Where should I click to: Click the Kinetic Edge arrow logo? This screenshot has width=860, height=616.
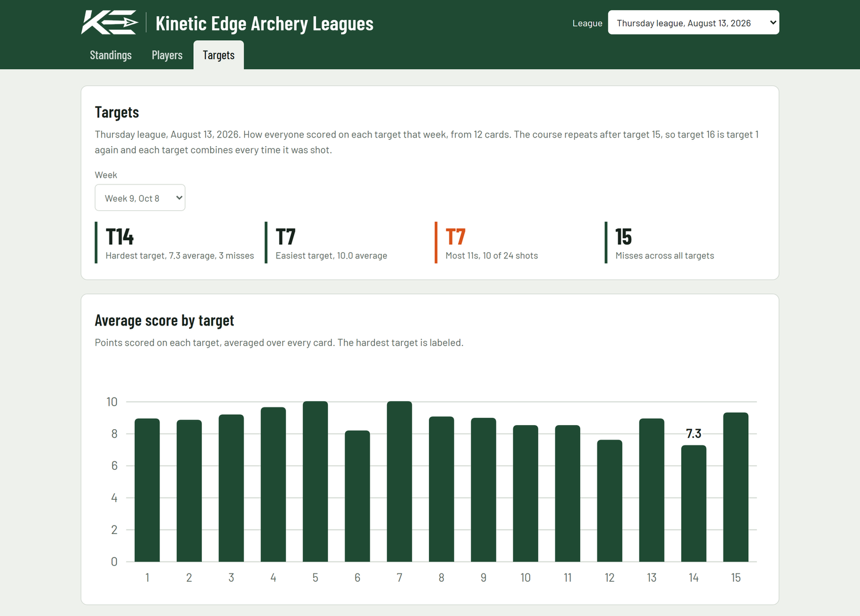[110, 23]
